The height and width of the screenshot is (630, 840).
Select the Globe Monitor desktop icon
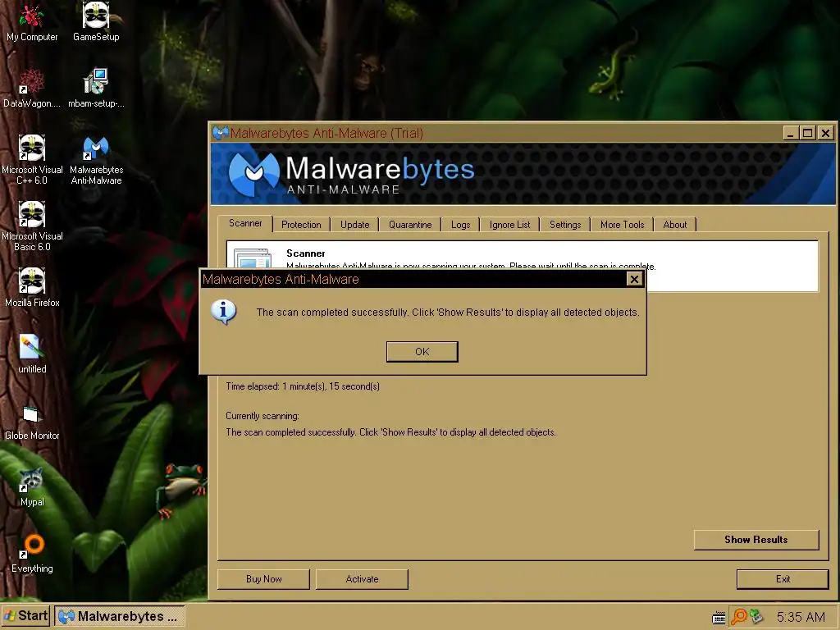coord(32,421)
